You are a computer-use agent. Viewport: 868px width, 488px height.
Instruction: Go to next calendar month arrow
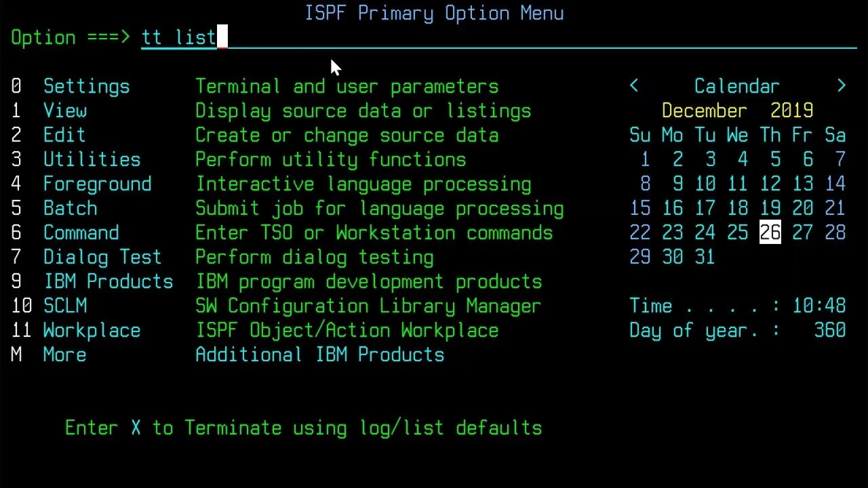[841, 86]
